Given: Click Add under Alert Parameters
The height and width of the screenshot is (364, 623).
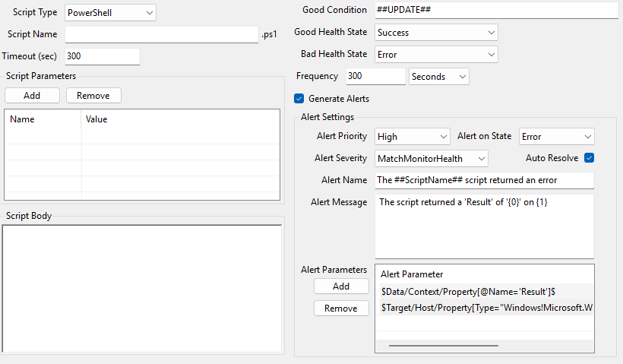Looking at the screenshot, I should [x=341, y=286].
